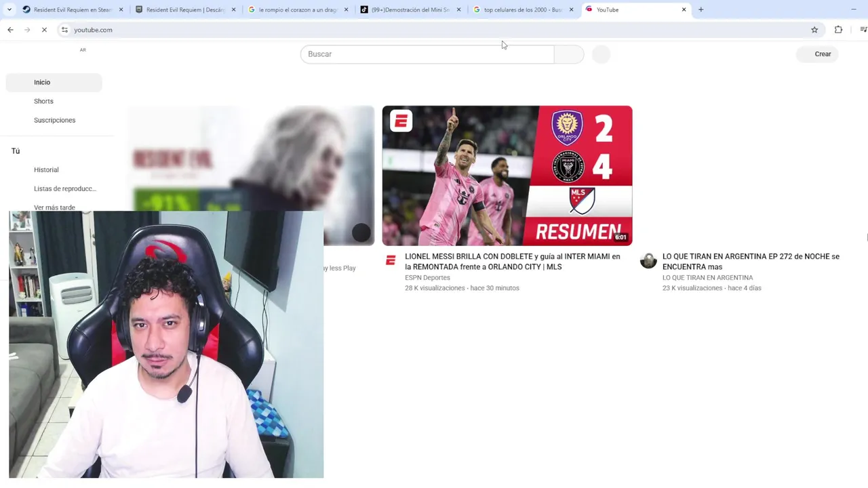Switch to the Demostración del Mini TikTok tab

click(405, 9)
